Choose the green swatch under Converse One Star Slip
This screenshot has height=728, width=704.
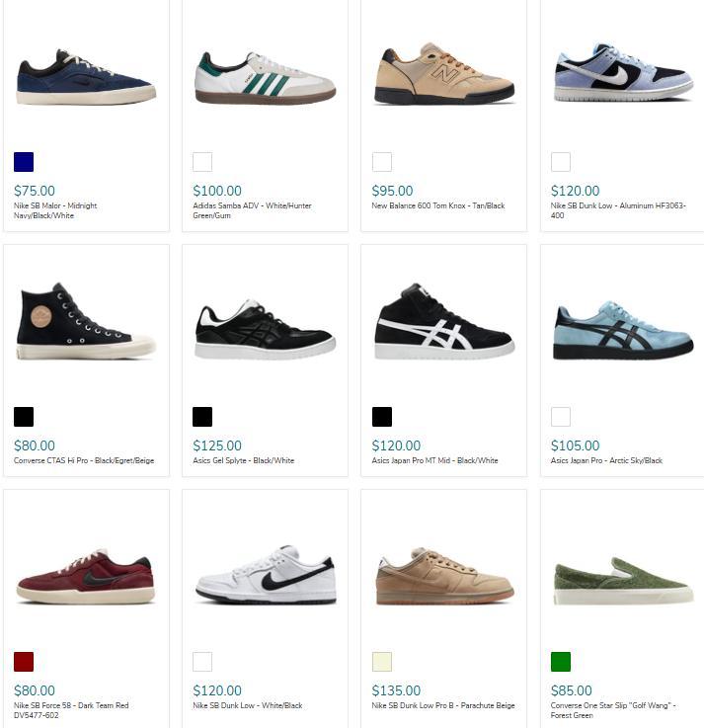(x=561, y=662)
